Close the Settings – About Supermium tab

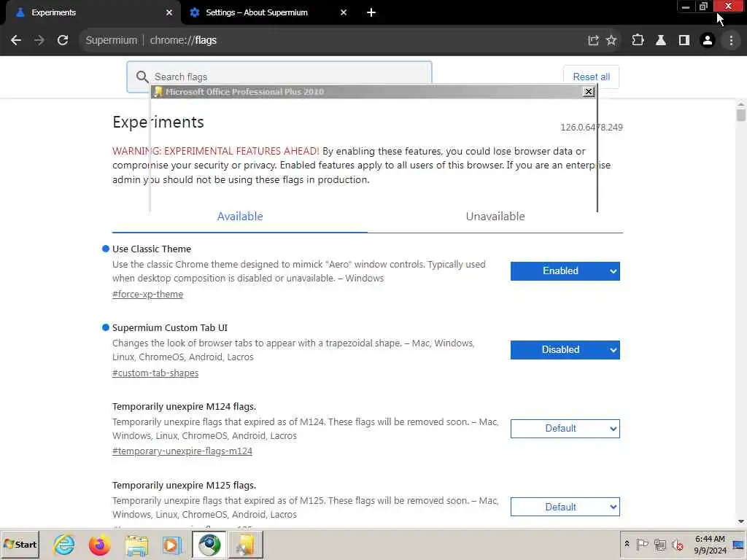coord(344,12)
